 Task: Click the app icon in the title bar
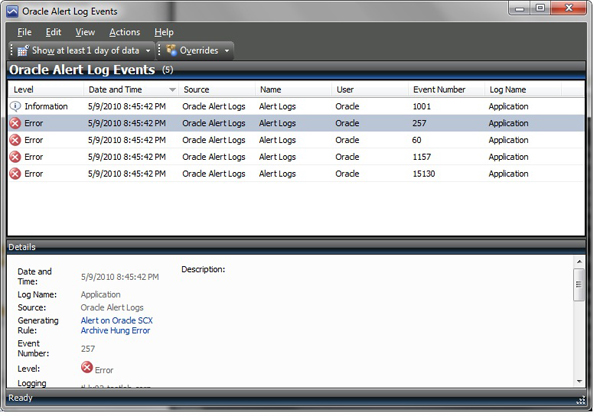[x=12, y=10]
